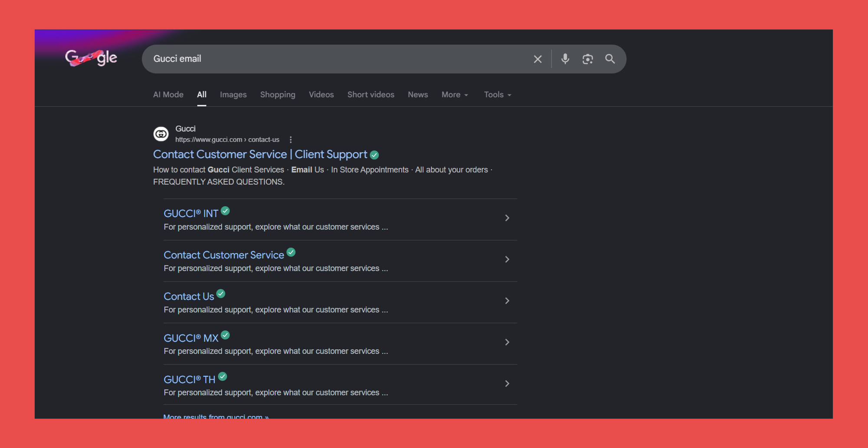Expand the GUCCI® TH result chevron
868x448 pixels.
[x=506, y=384]
